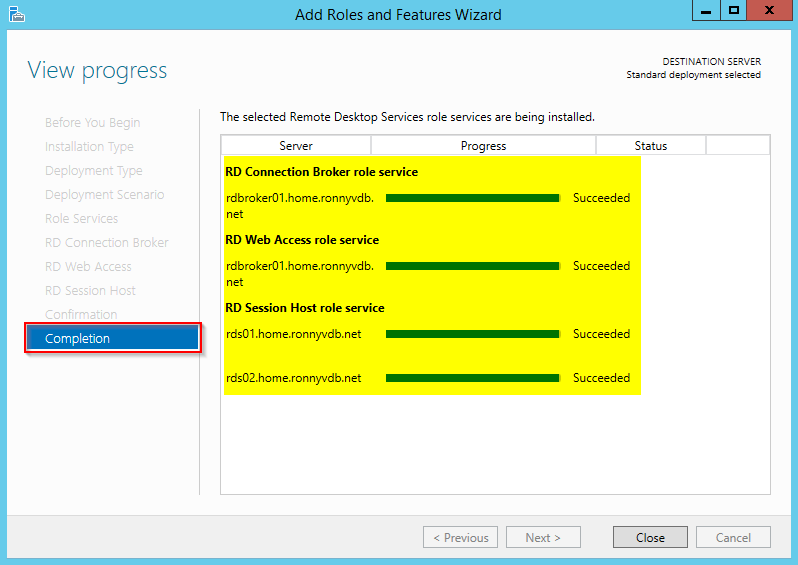The image size is (798, 565).
Task: Click the Close button at the bottom
Action: pos(650,537)
